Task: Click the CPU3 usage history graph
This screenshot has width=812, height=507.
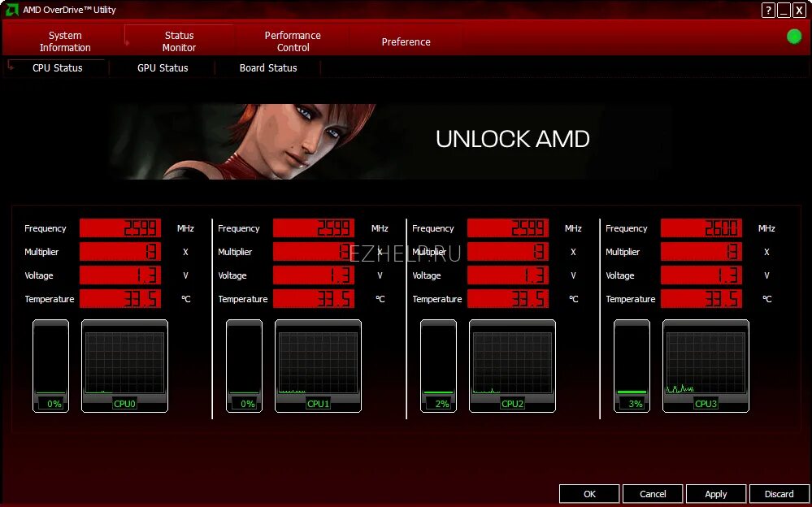Action: tap(706, 366)
